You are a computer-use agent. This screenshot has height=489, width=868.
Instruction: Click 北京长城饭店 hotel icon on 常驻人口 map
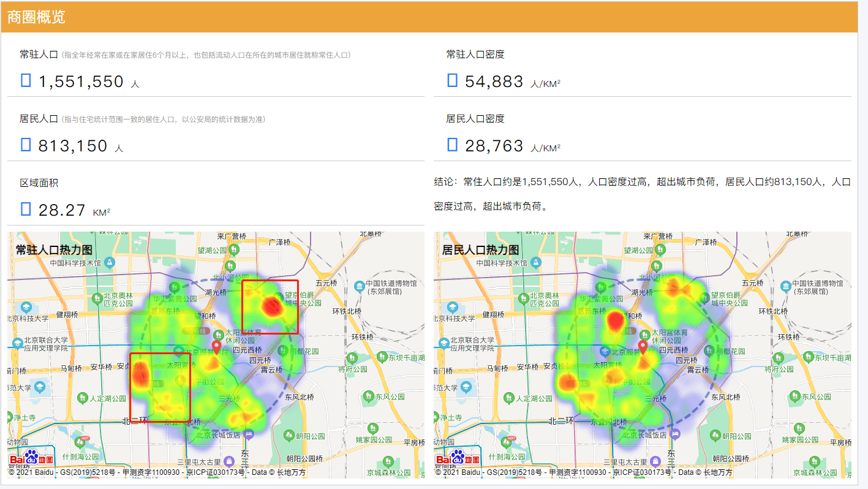[x=247, y=434]
